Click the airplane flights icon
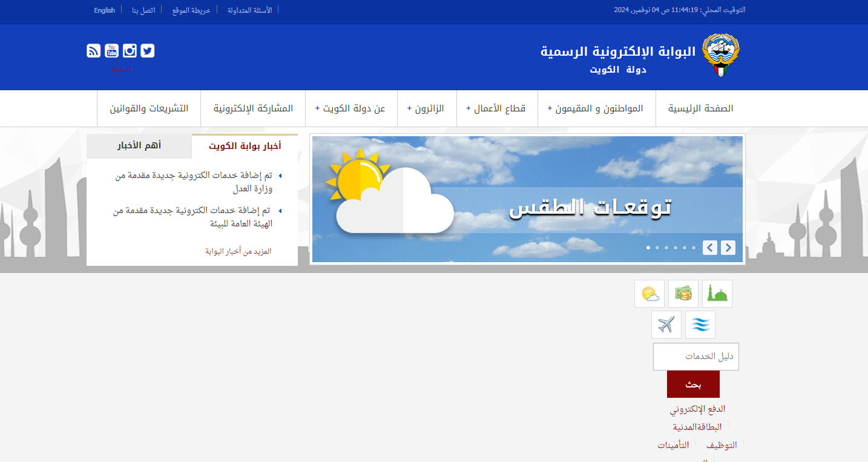Viewport: 868px width, 462px height. pos(666,325)
